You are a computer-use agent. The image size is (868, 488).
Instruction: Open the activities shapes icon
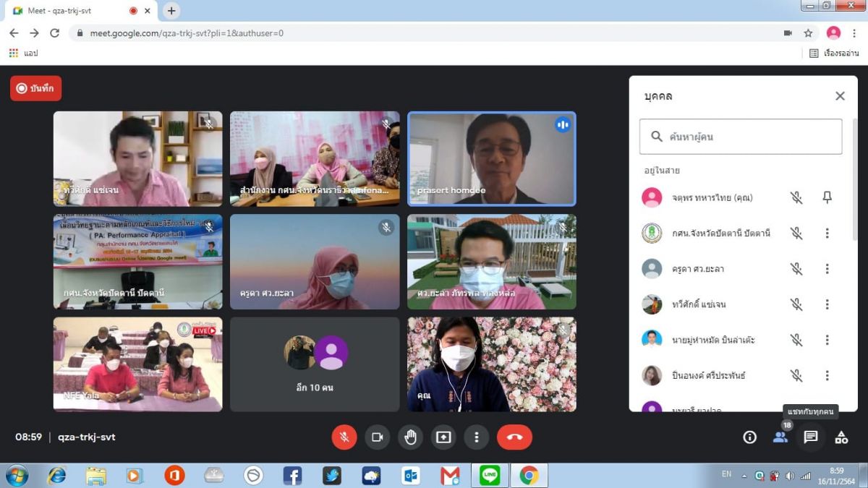(x=841, y=437)
